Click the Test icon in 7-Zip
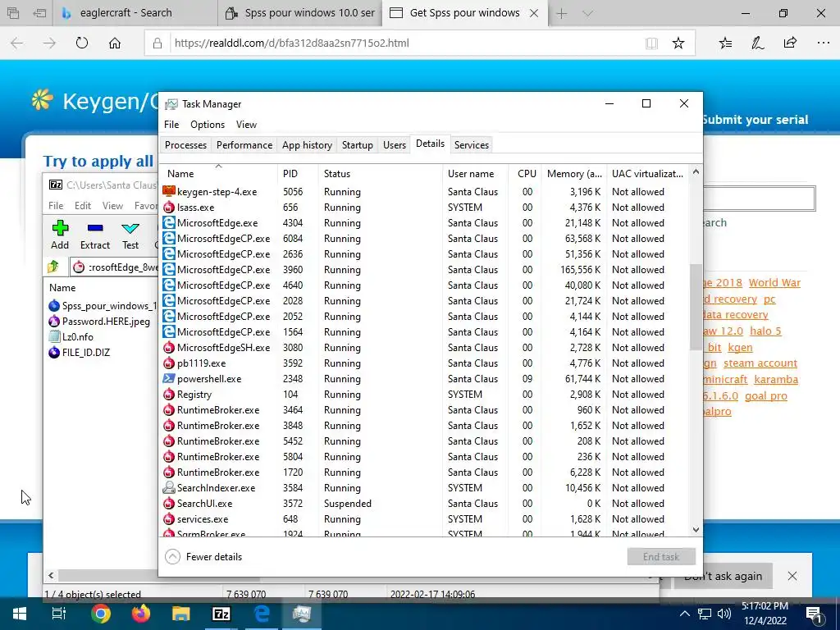Screen dimensions: 840x630 [130, 228]
